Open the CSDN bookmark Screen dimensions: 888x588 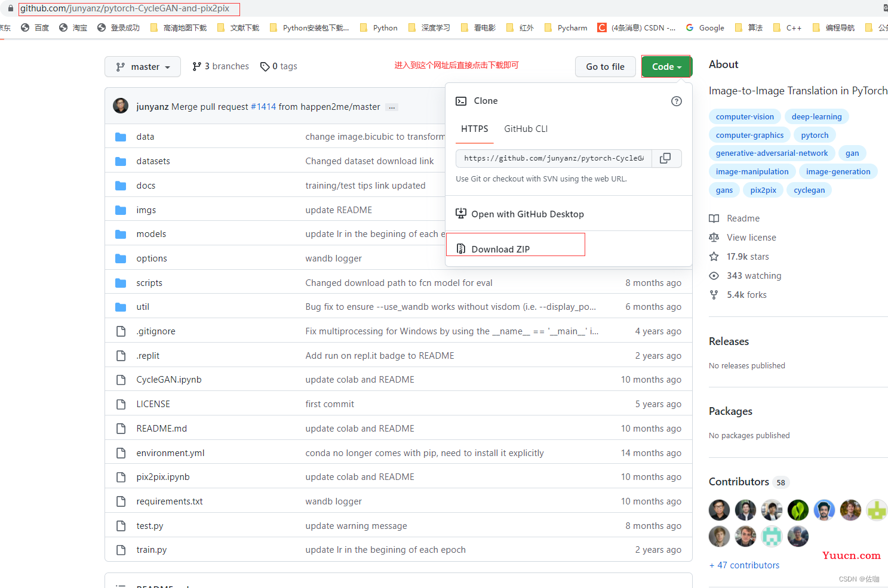(637, 27)
